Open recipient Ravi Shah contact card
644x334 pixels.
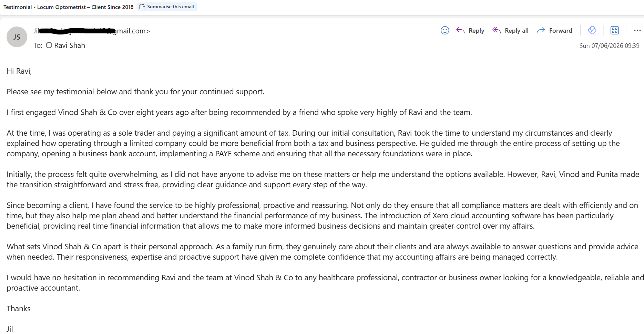click(x=70, y=45)
